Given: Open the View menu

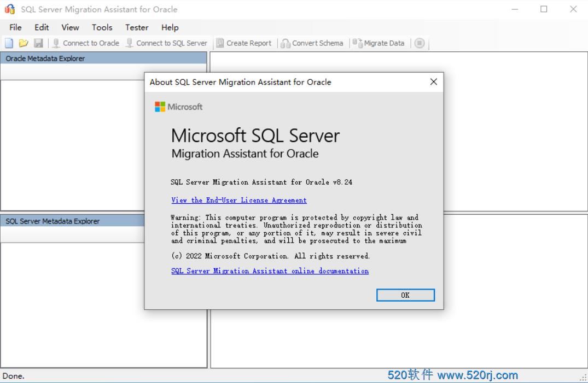Looking at the screenshot, I should click(70, 27).
